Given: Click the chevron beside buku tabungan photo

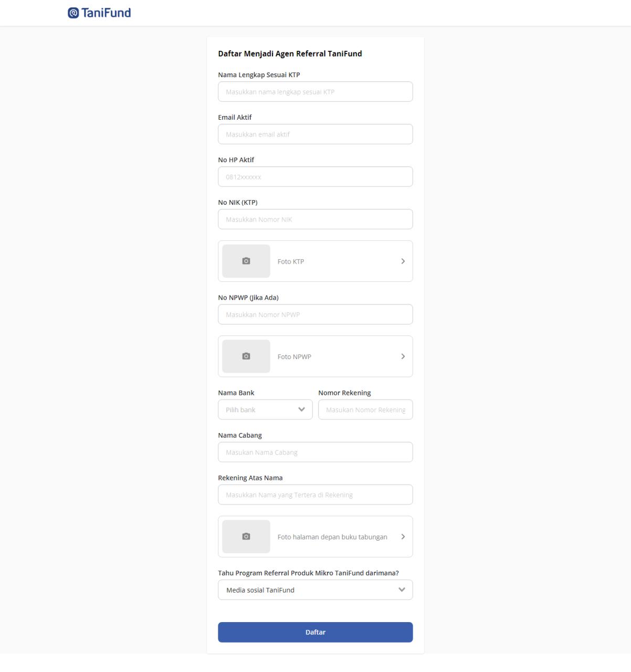Looking at the screenshot, I should (x=403, y=537).
